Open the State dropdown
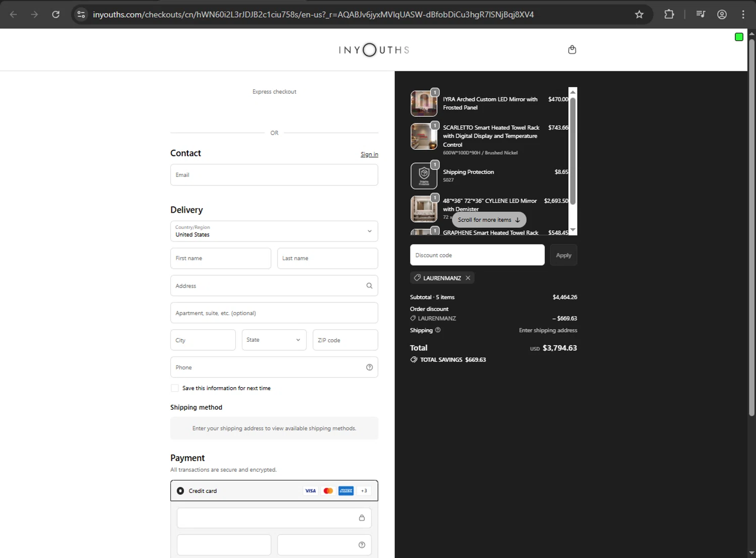Image resolution: width=756 pixels, height=558 pixels. click(x=274, y=340)
